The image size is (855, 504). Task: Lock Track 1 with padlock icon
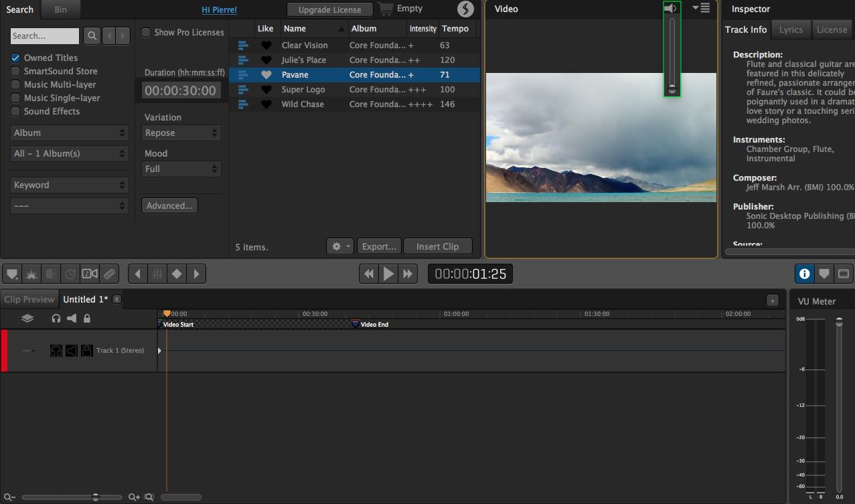pos(87,351)
